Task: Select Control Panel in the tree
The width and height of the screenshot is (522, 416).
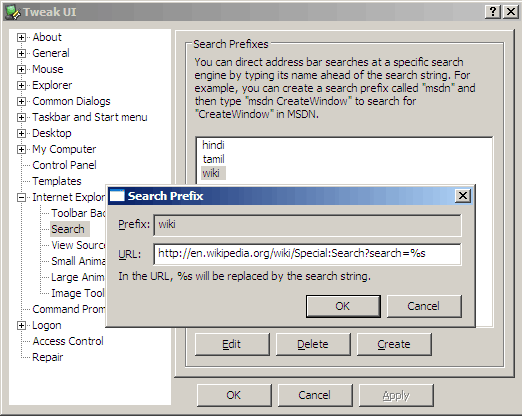Action: coord(64,165)
